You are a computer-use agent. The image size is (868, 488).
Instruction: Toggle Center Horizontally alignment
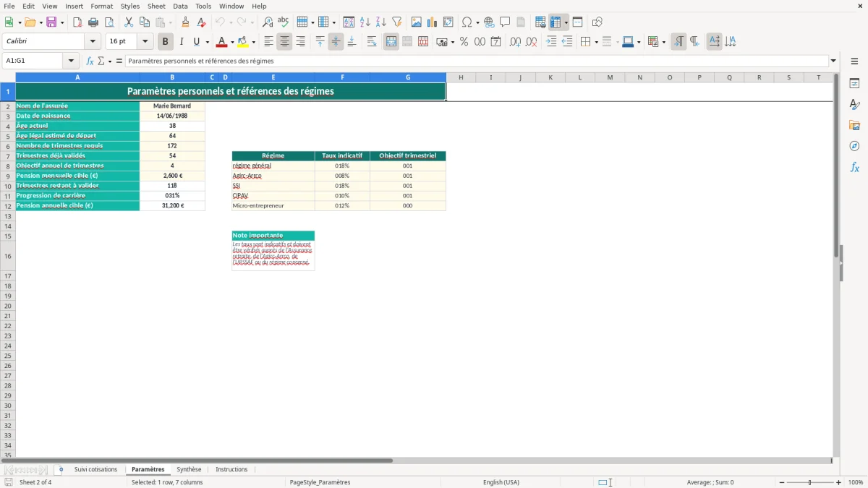point(284,42)
